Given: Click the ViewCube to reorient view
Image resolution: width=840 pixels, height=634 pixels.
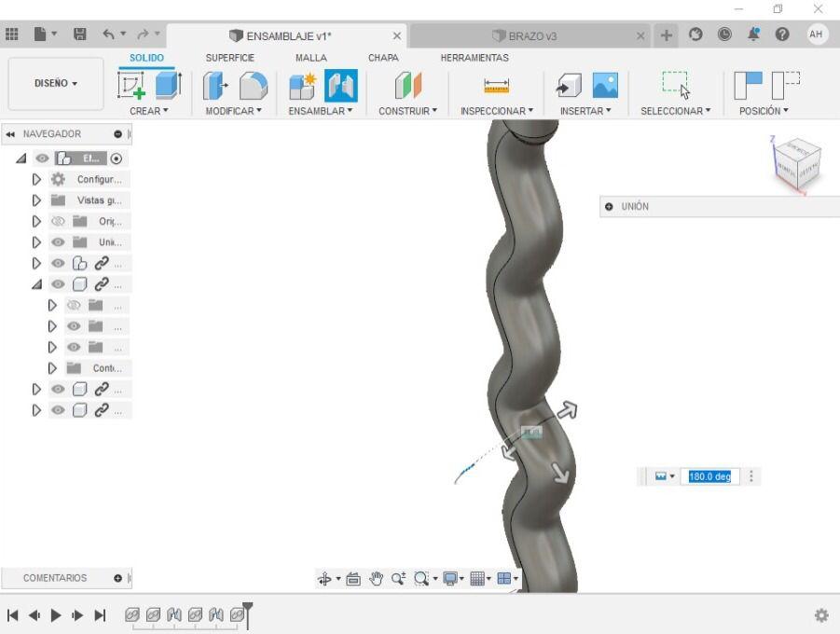Looking at the screenshot, I should coord(796,163).
